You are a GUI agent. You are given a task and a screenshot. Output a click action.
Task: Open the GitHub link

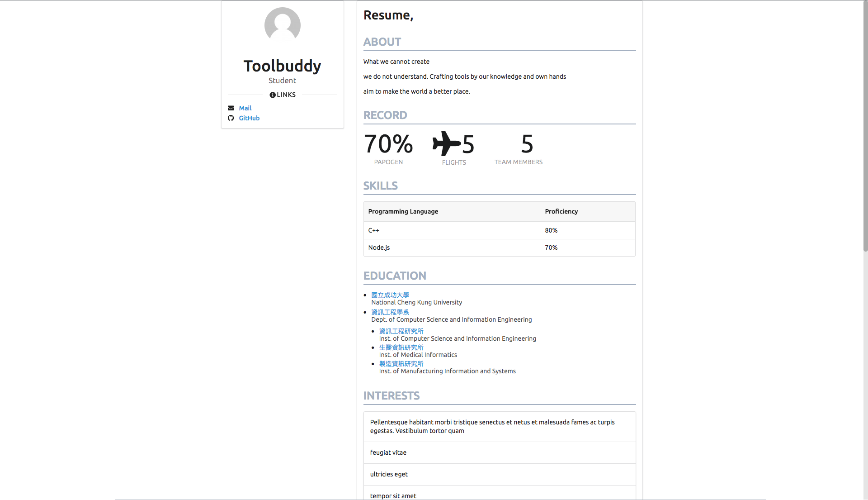tap(249, 118)
